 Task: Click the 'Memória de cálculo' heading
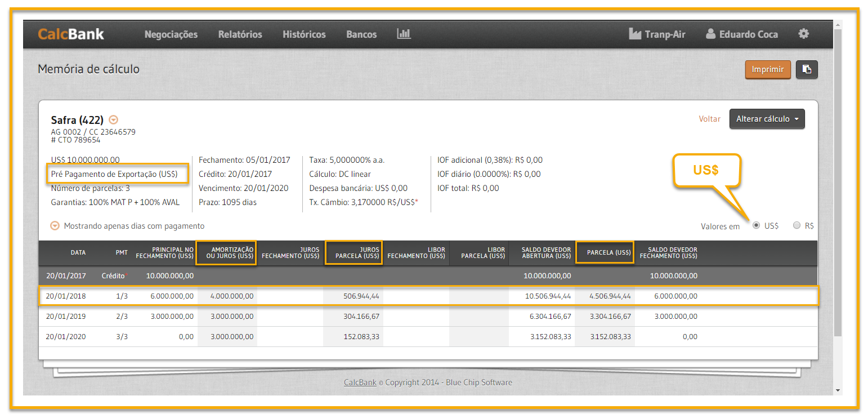[x=88, y=69]
